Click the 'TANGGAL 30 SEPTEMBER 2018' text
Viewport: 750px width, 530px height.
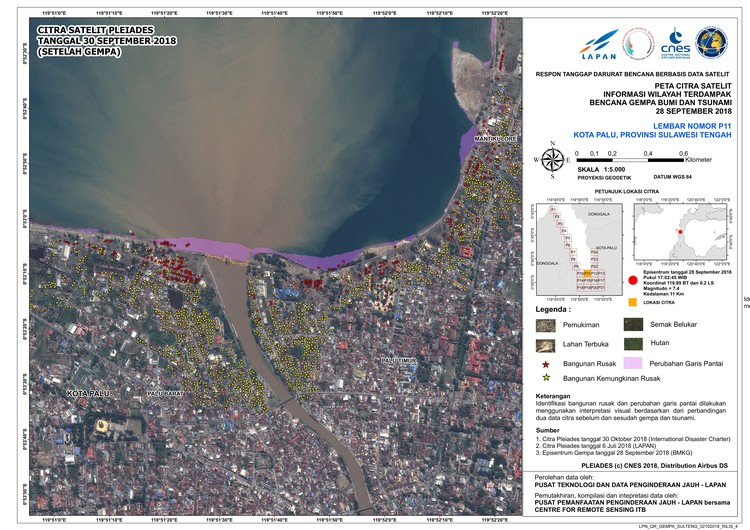pos(107,41)
